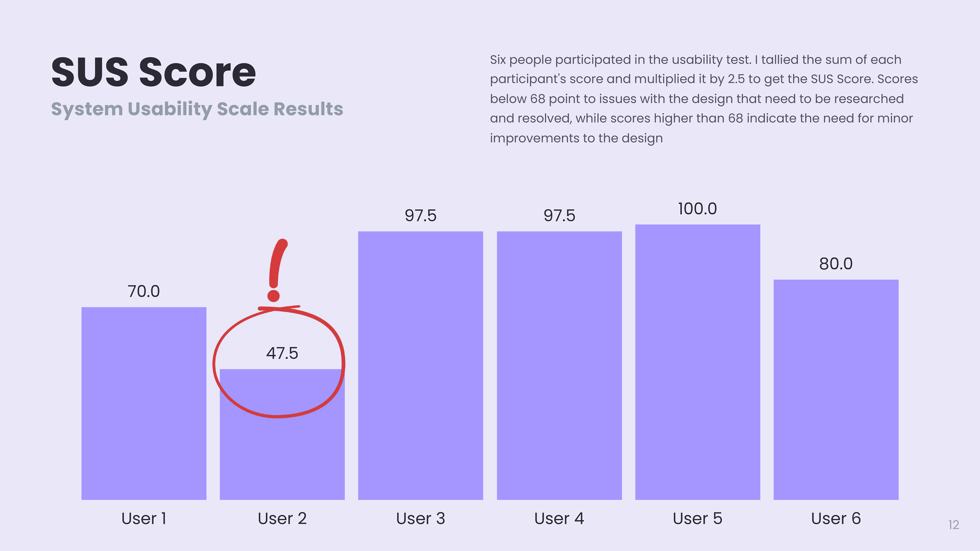Select the User 1 bar
Image resolution: width=980 pixels, height=551 pixels.
(144, 403)
